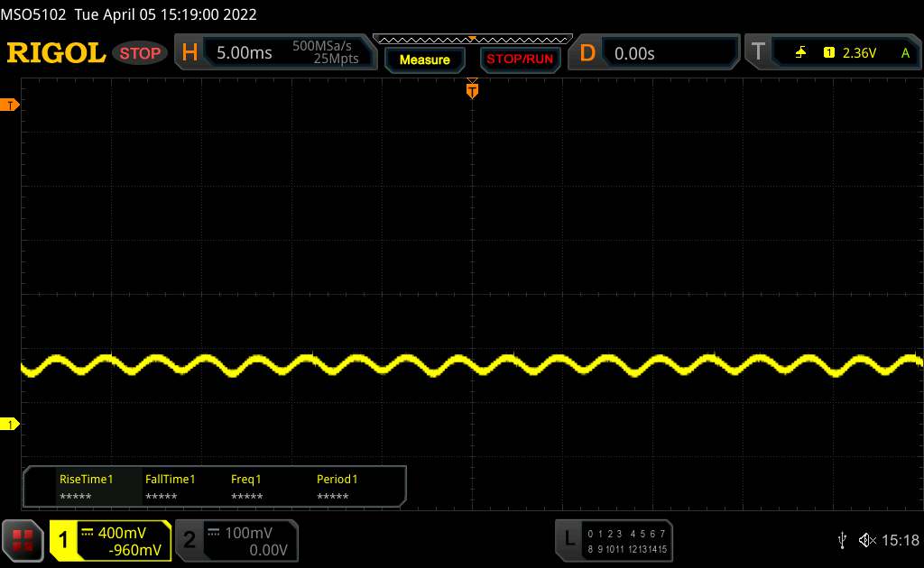Click the waveform memory overview bar

click(473, 40)
